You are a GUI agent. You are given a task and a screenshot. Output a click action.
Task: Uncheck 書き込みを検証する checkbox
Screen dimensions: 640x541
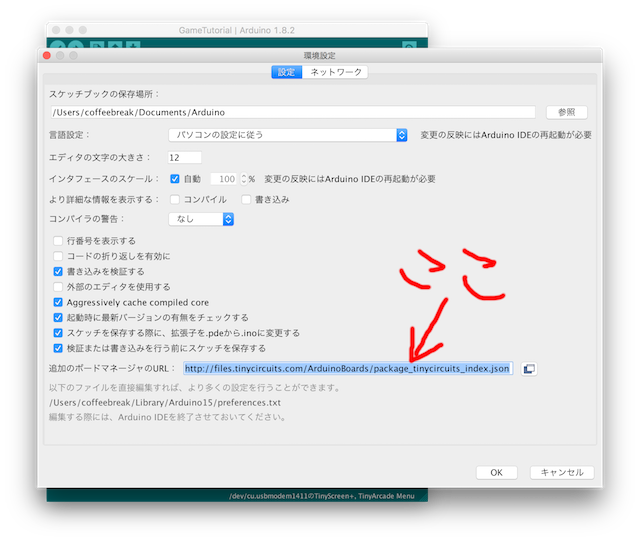click(x=58, y=272)
